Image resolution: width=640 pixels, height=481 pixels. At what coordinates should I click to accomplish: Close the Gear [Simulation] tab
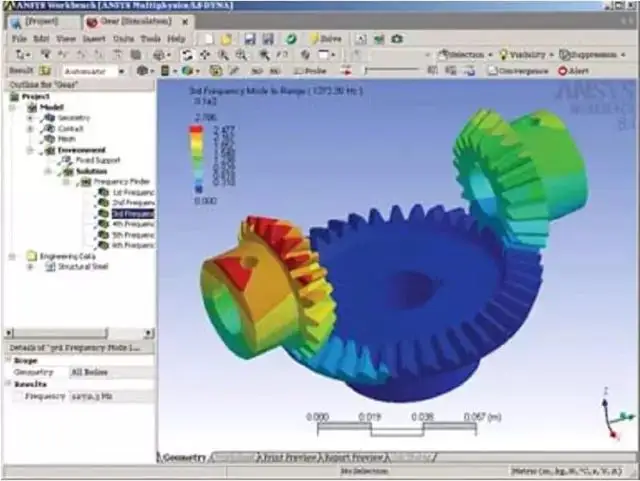click(x=185, y=22)
